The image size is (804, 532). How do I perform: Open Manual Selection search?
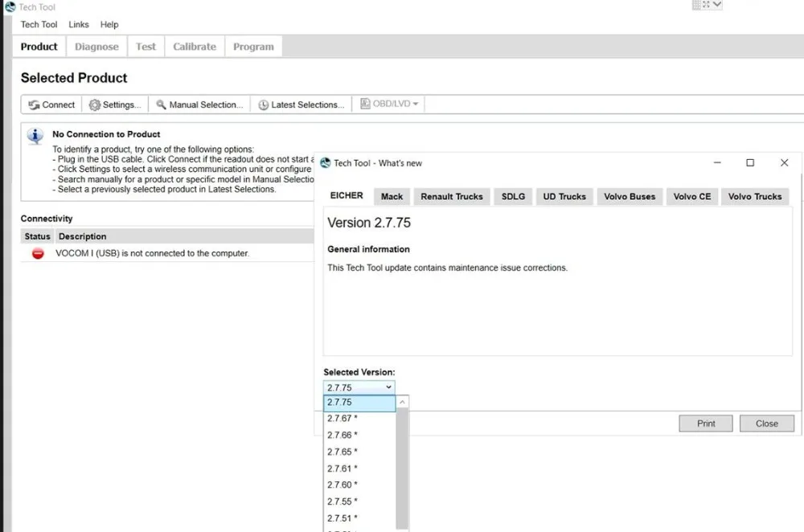tap(199, 104)
